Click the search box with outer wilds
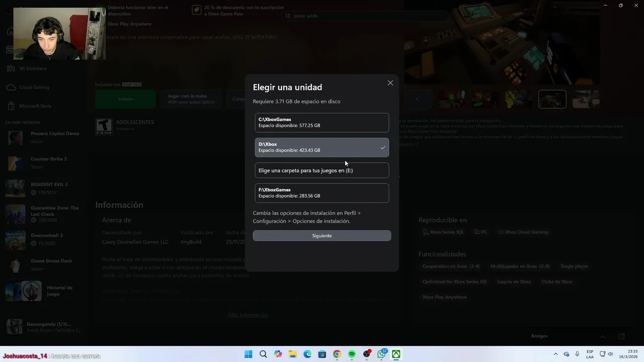 [x=365, y=16]
